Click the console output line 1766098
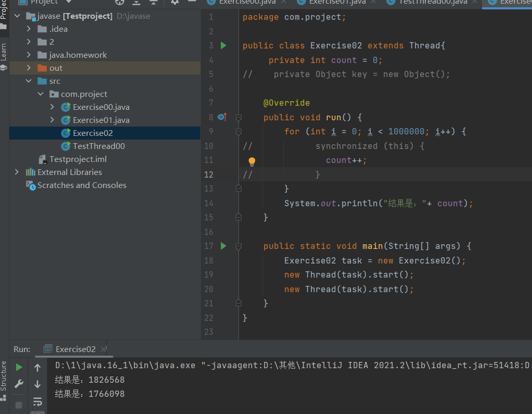 click(90, 394)
